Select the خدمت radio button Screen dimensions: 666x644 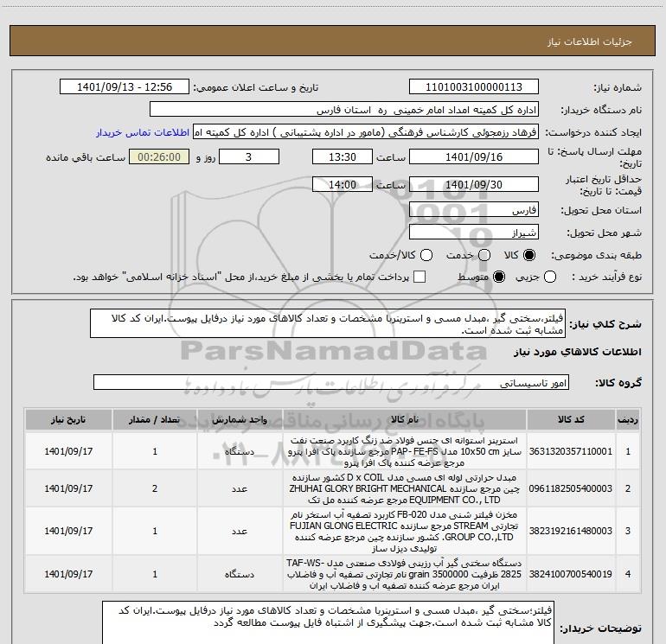pos(484,255)
